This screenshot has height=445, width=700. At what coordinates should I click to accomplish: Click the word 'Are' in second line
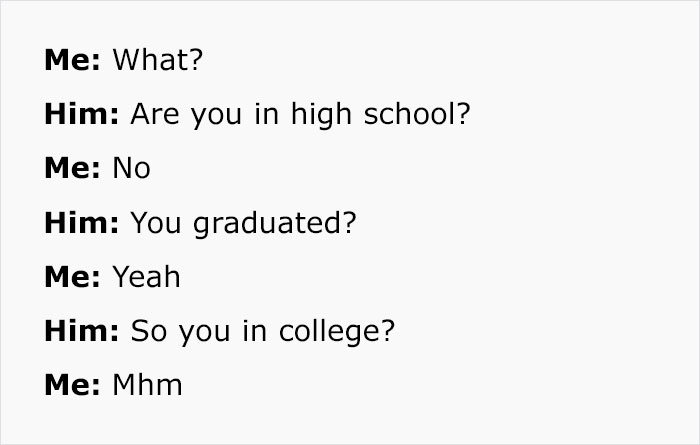155,114
